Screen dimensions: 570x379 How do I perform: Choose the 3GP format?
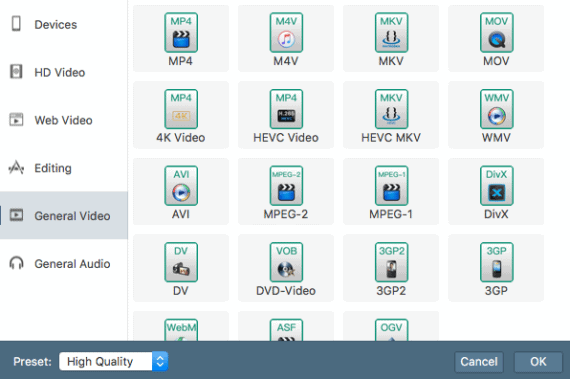tap(496, 268)
